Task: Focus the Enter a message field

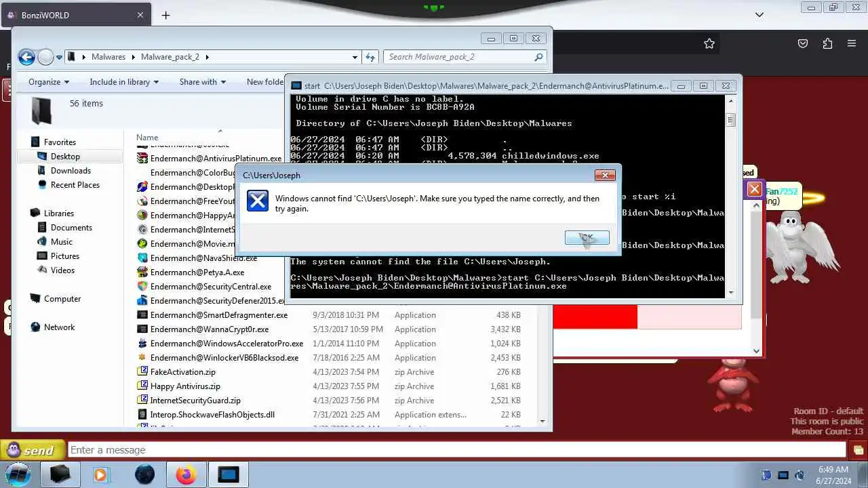Action: click(x=456, y=450)
